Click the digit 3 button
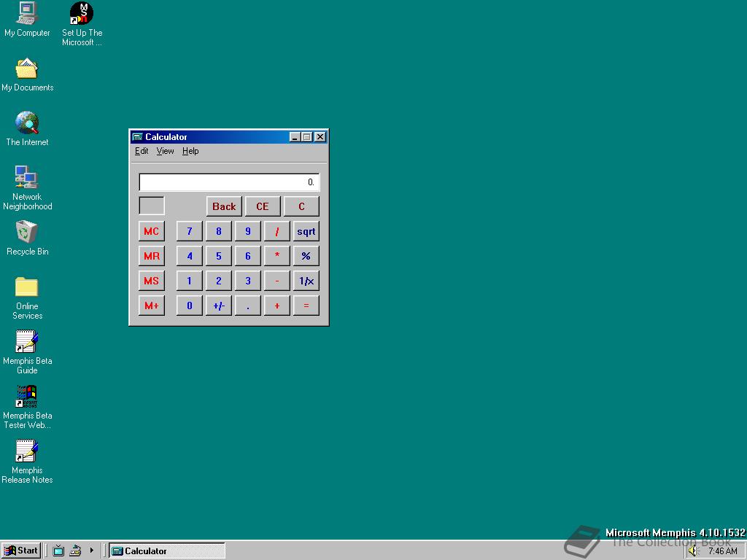This screenshot has width=747, height=560. [248, 281]
